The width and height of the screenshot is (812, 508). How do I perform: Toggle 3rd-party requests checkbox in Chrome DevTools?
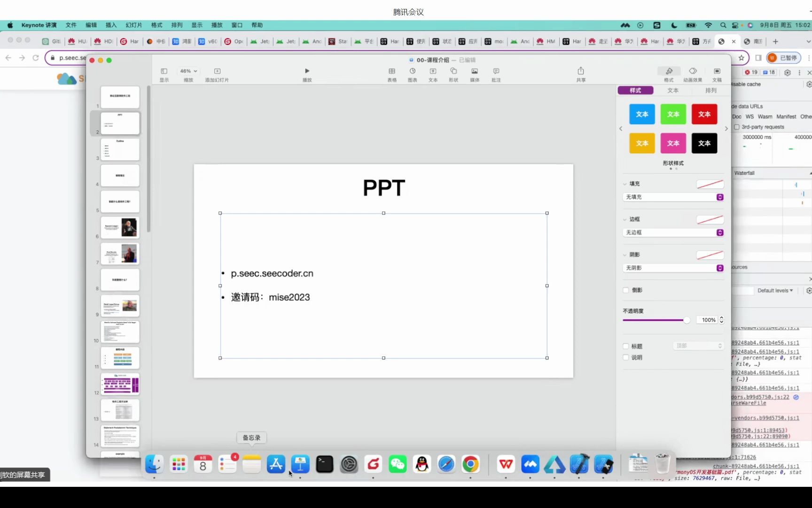[x=737, y=127]
